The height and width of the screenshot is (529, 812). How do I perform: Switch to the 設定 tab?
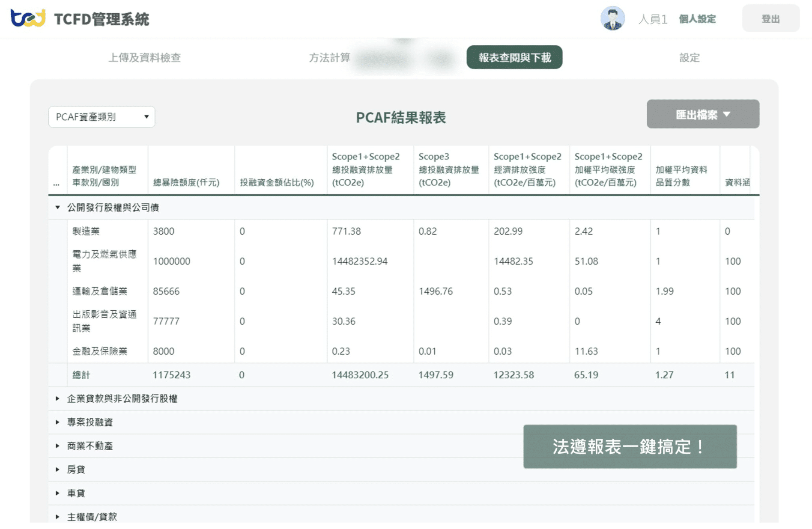click(x=691, y=58)
